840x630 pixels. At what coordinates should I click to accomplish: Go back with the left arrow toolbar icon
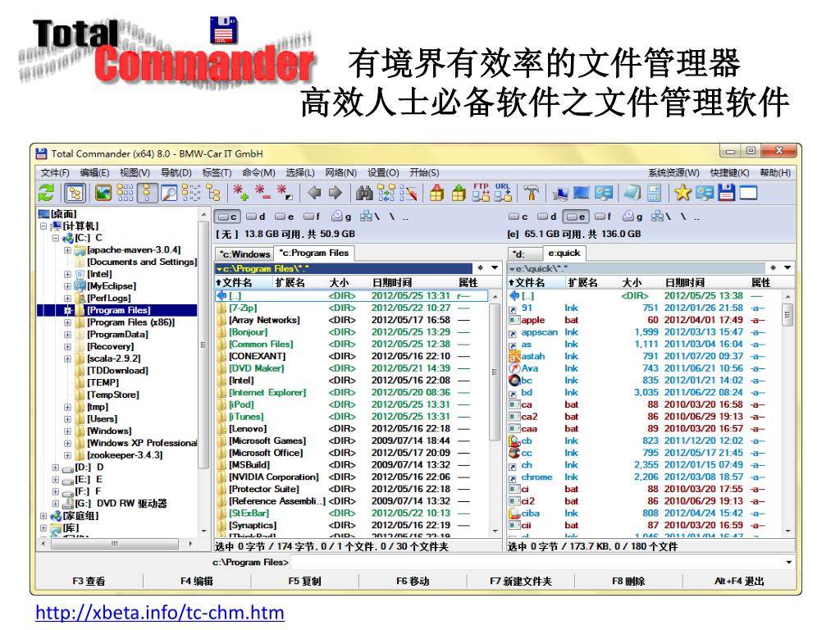[314, 193]
